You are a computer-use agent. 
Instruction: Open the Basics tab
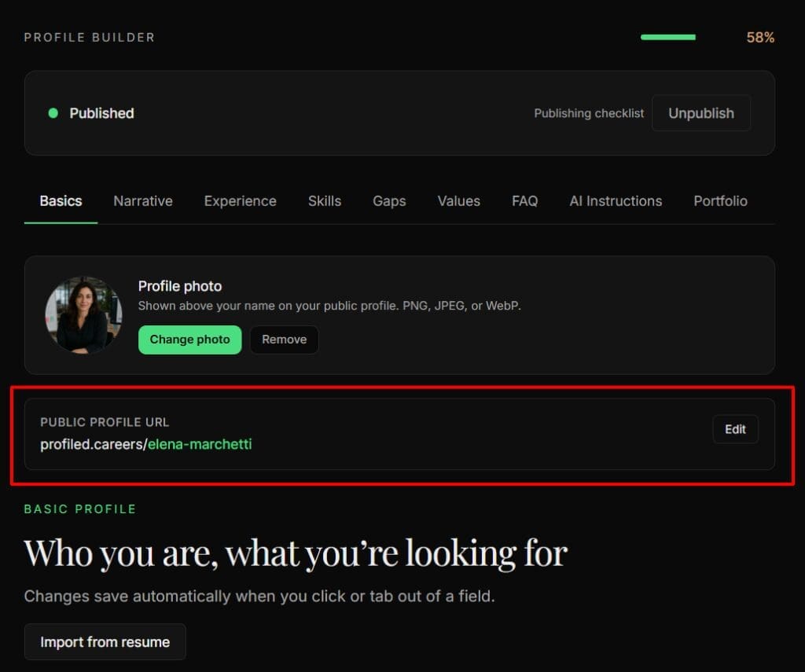click(x=61, y=200)
